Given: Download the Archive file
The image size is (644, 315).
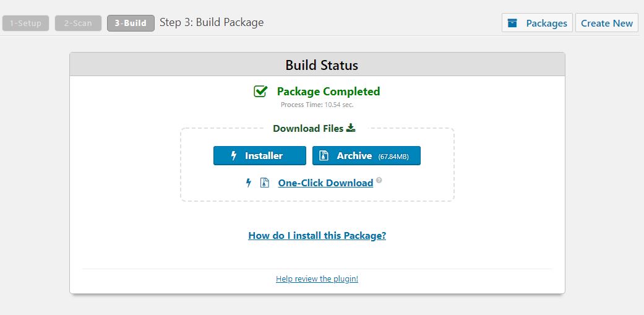Looking at the screenshot, I should pos(366,156).
